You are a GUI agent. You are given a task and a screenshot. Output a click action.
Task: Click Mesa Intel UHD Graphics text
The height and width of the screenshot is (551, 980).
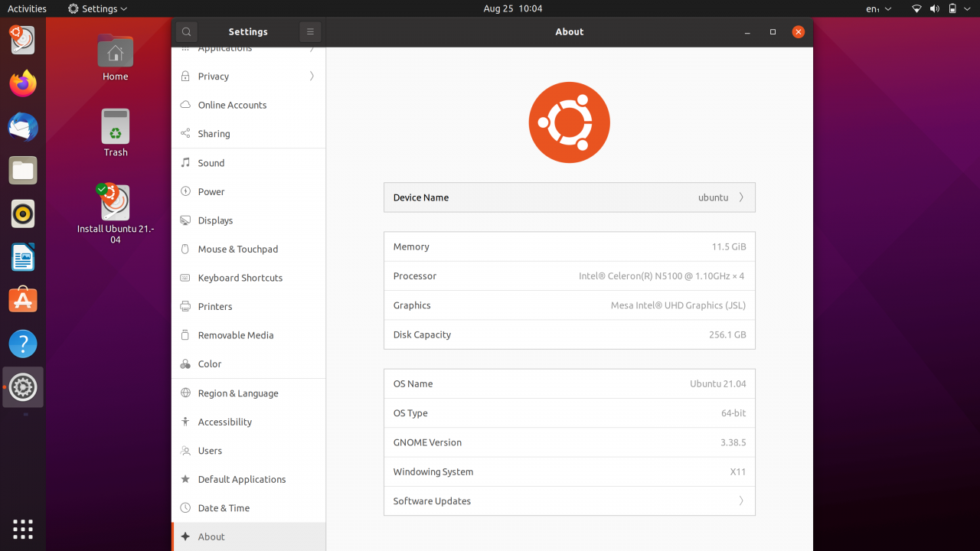pos(678,305)
